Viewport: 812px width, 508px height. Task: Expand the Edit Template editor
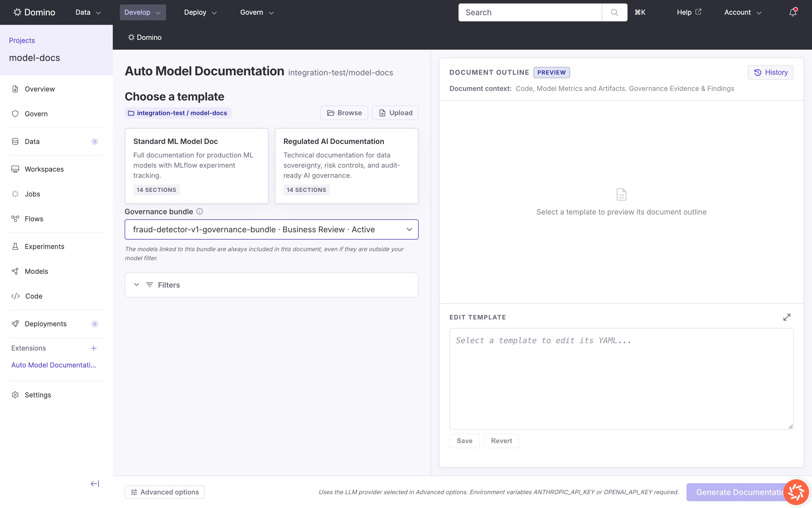pos(787,317)
